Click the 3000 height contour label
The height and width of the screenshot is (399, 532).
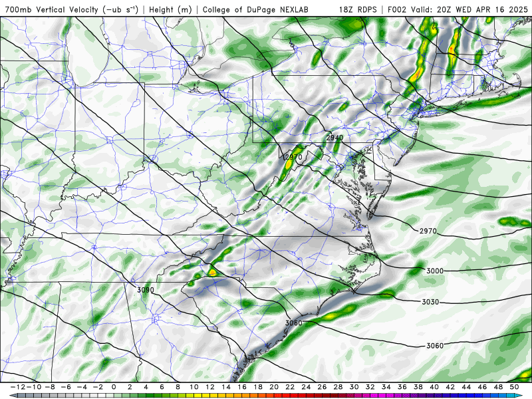click(x=435, y=271)
